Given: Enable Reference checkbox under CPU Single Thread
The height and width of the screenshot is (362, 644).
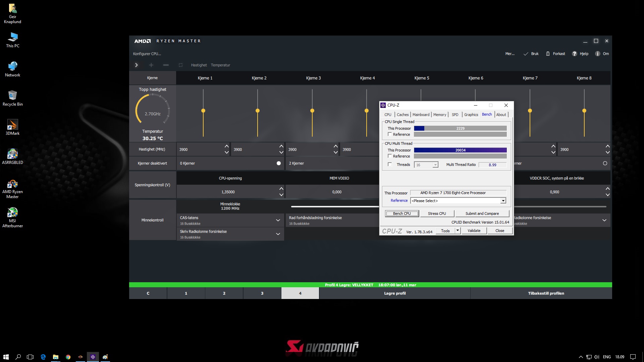Looking at the screenshot, I should pyautogui.click(x=390, y=134).
